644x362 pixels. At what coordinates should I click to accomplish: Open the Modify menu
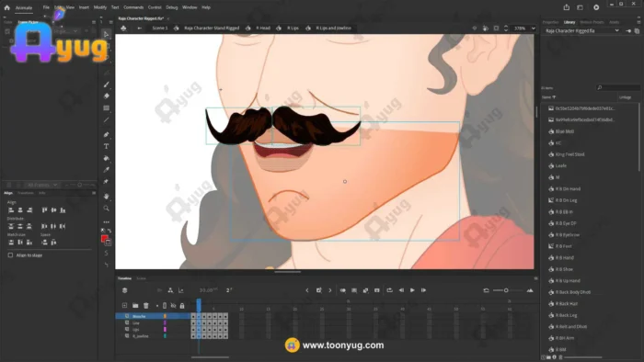[99, 7]
